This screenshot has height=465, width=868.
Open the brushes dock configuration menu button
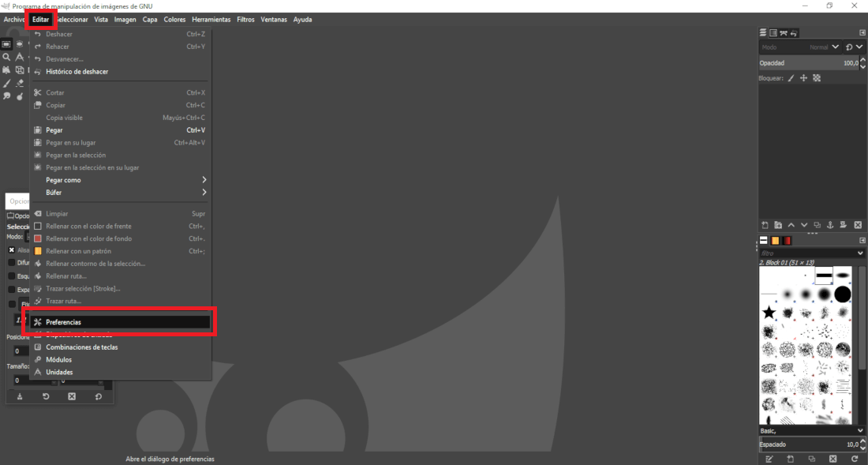click(862, 240)
